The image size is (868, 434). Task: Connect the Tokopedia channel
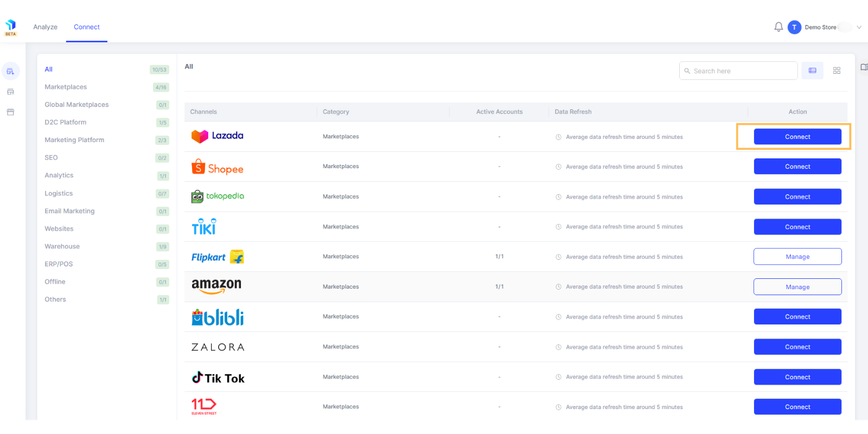coord(797,197)
